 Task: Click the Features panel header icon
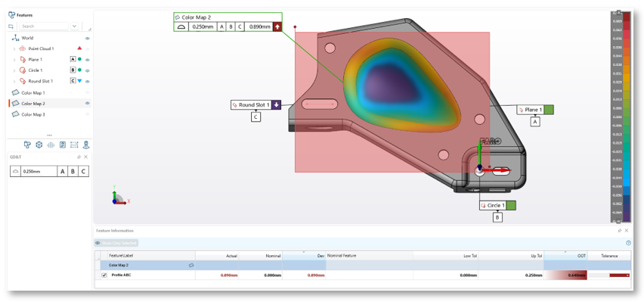(x=12, y=15)
